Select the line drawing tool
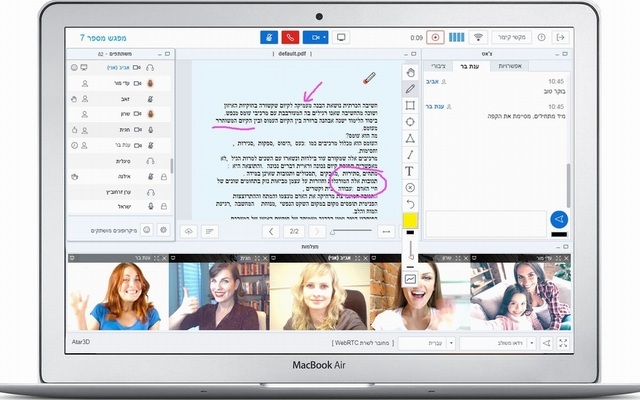640x400 pixels. 410,155
